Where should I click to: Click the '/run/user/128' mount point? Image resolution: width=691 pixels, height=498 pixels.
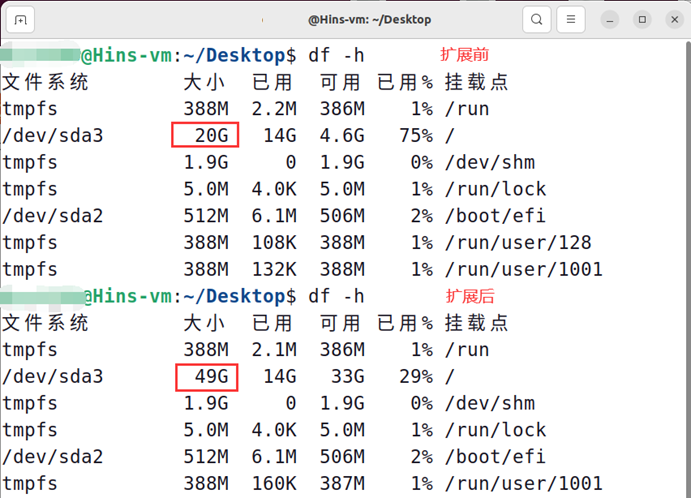(518, 242)
